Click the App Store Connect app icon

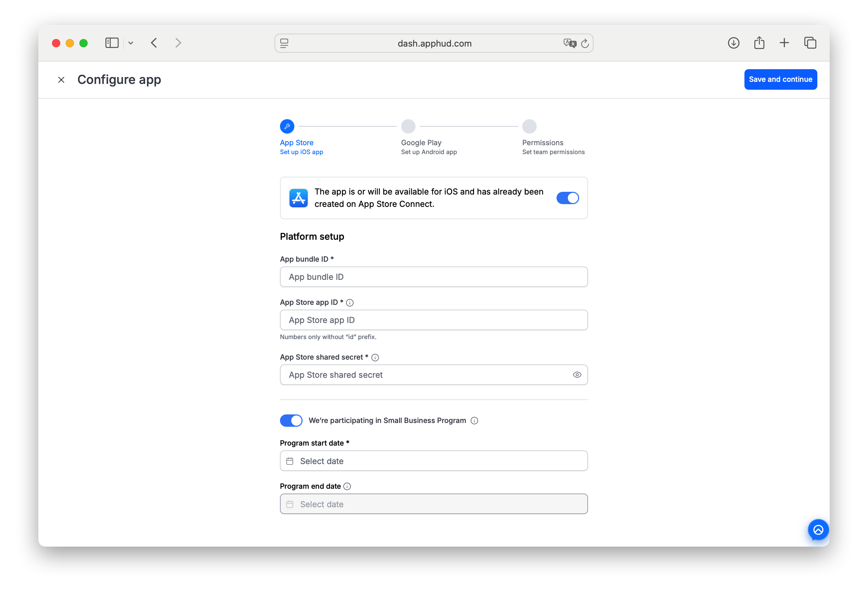[298, 198]
